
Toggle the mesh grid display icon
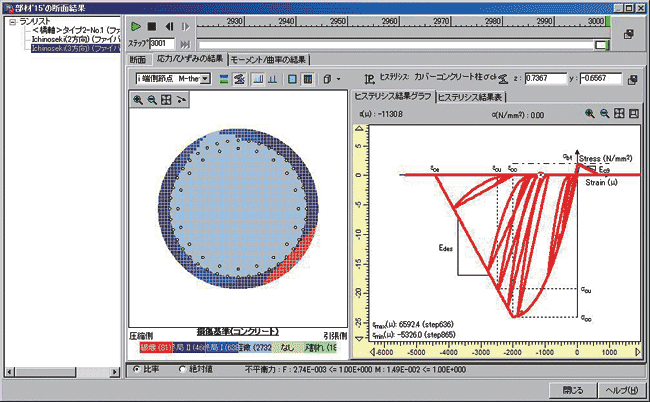(308, 79)
